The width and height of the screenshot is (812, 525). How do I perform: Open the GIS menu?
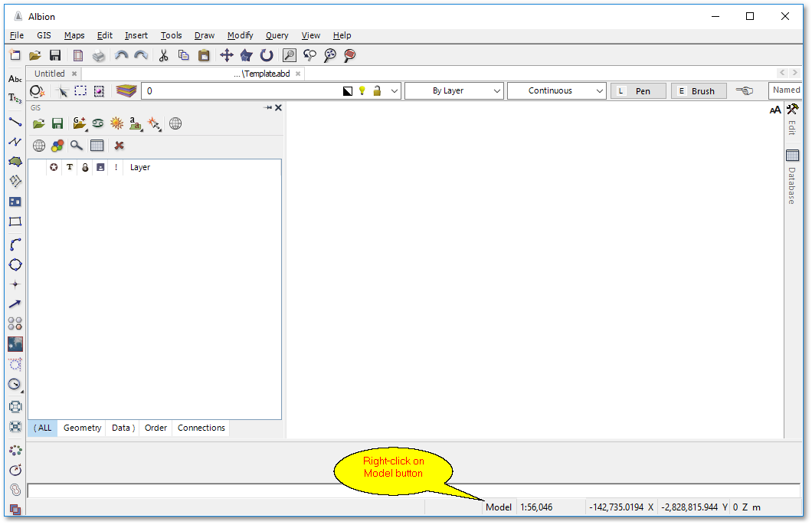pyautogui.click(x=44, y=35)
